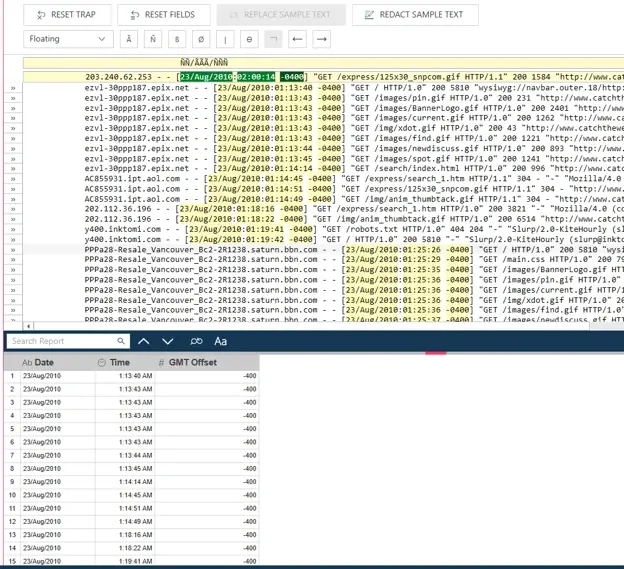
Task: Click line marker beside the 01:18:16 line
Action: pos(13,209)
